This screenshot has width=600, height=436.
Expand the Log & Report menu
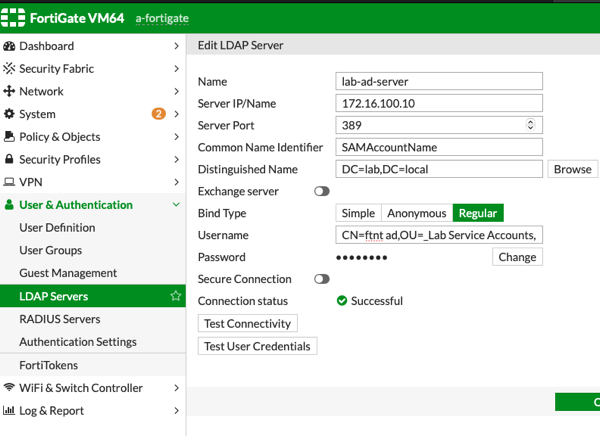click(177, 410)
